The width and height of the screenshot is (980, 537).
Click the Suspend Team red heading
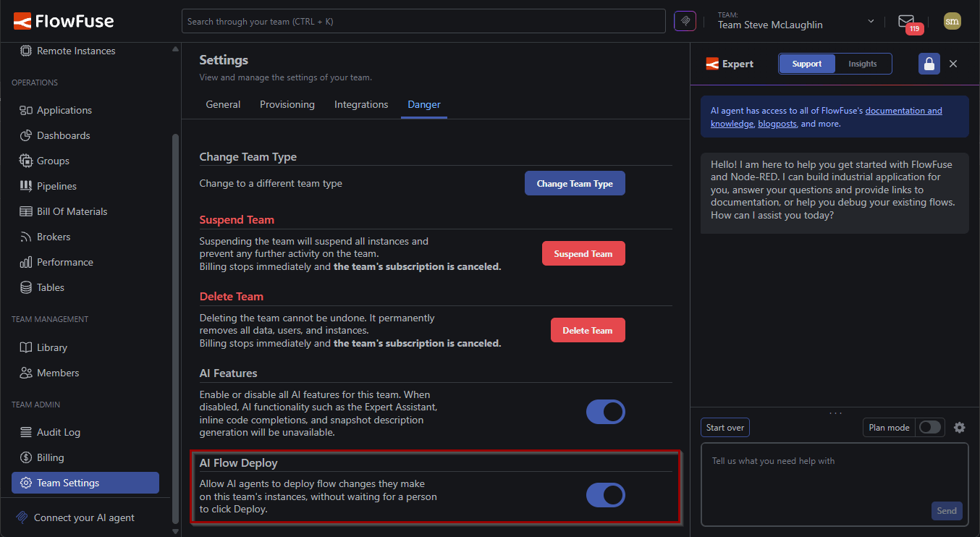237,220
